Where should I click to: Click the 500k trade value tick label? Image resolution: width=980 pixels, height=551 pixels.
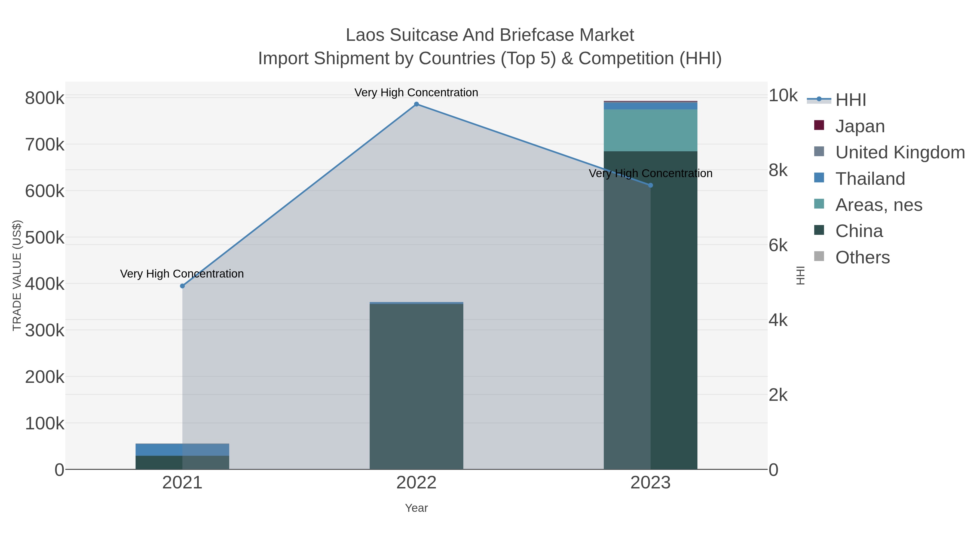[x=45, y=238]
